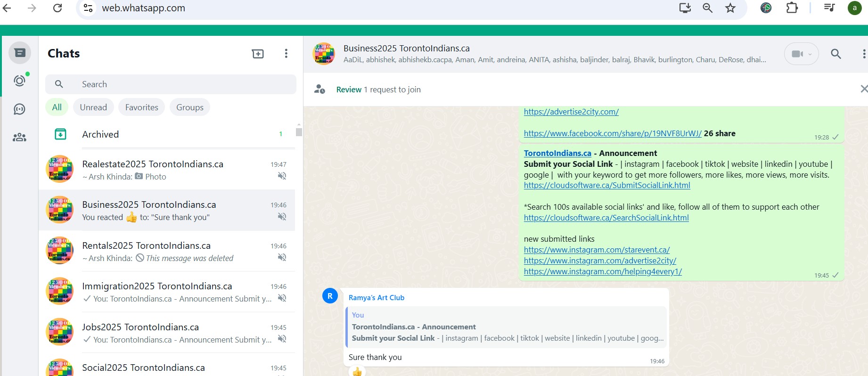Open the Status updates icon in sidebar
Viewport: 868px width, 376px height.
pyautogui.click(x=20, y=81)
